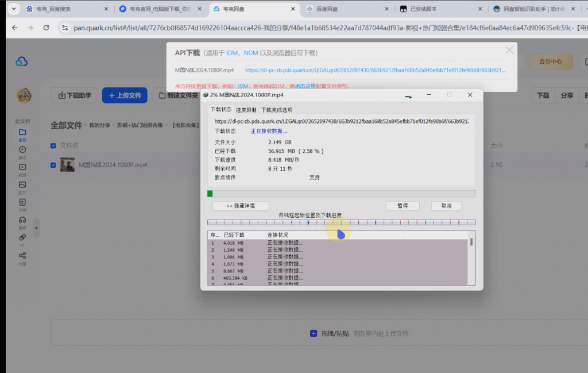This screenshot has height=373, width=588.
Task: Open the 文档 (Documents) sidebar category
Action: tap(22, 203)
